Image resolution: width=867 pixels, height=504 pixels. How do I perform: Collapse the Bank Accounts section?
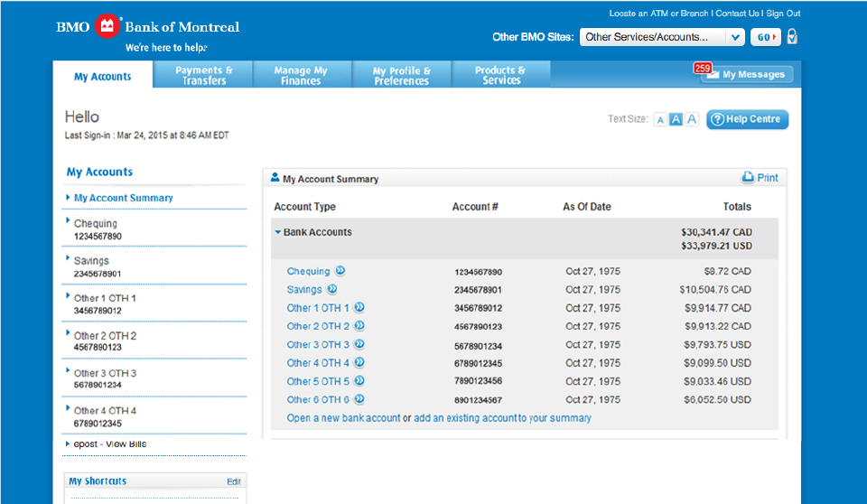coord(278,233)
